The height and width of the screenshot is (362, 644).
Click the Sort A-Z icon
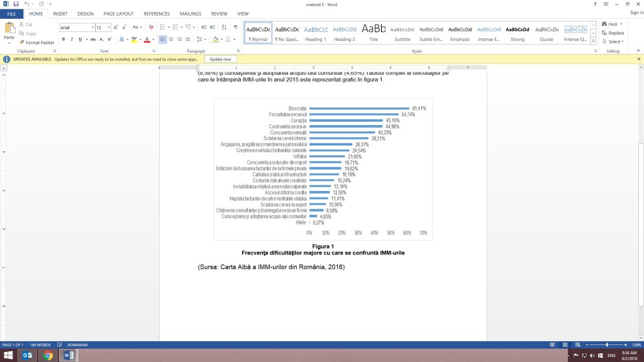click(223, 27)
